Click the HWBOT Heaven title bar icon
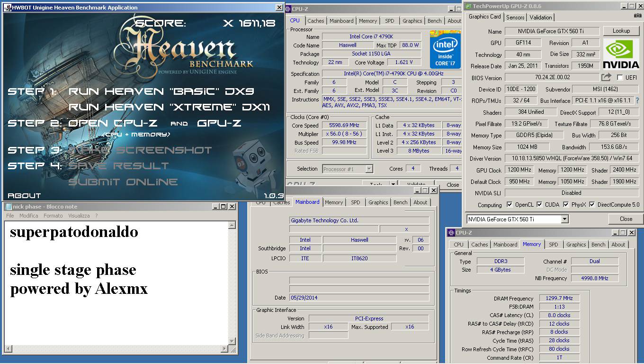The width and height of the screenshot is (644, 364). [8, 8]
